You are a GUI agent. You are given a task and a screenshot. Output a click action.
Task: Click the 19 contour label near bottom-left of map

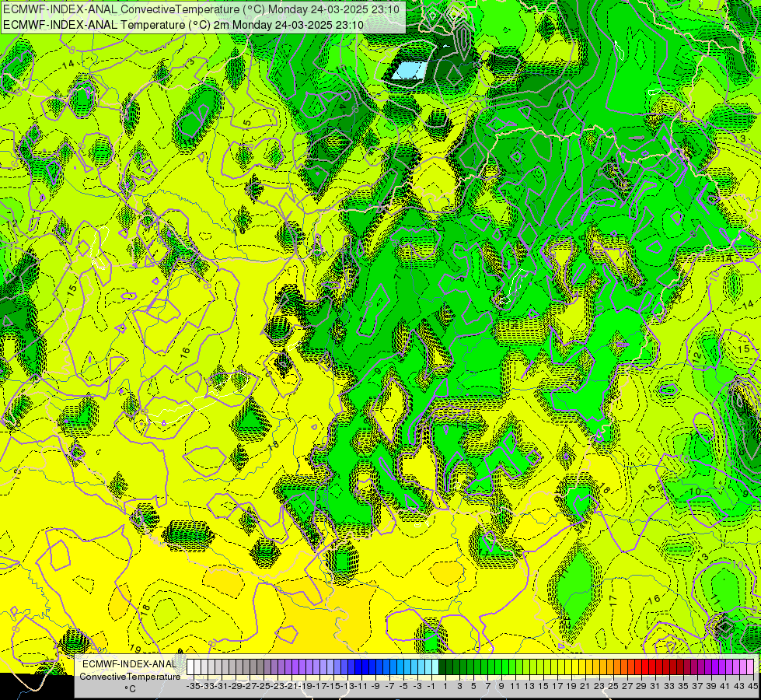pyautogui.click(x=135, y=649)
